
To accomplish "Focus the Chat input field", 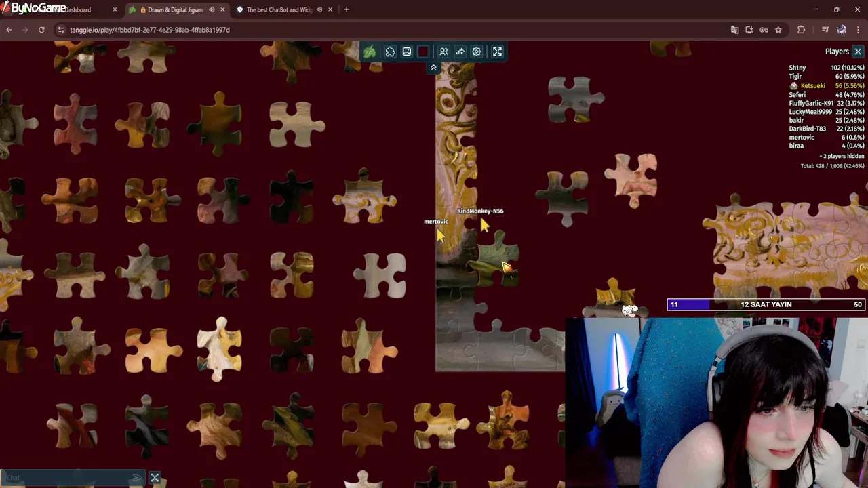I will pos(66,478).
